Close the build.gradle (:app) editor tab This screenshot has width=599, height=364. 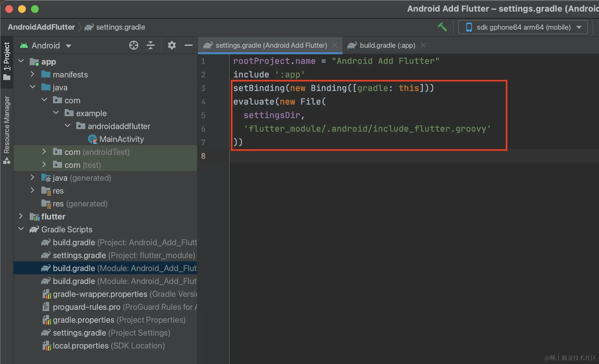point(423,45)
